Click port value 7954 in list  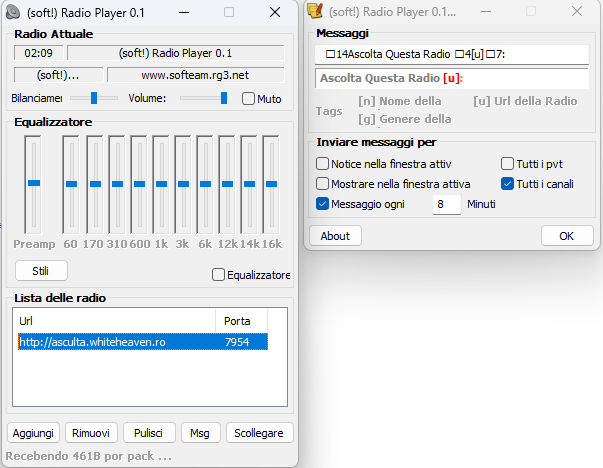click(237, 342)
